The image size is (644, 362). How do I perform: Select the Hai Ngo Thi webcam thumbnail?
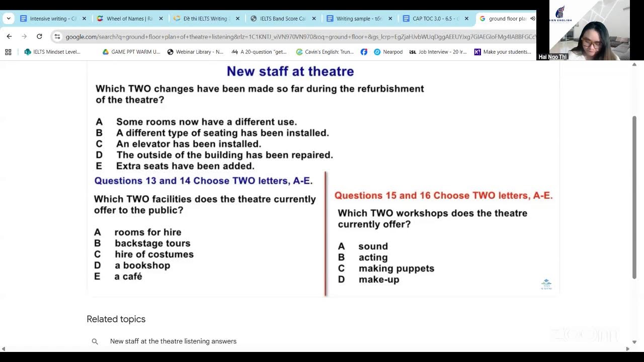coord(583,30)
